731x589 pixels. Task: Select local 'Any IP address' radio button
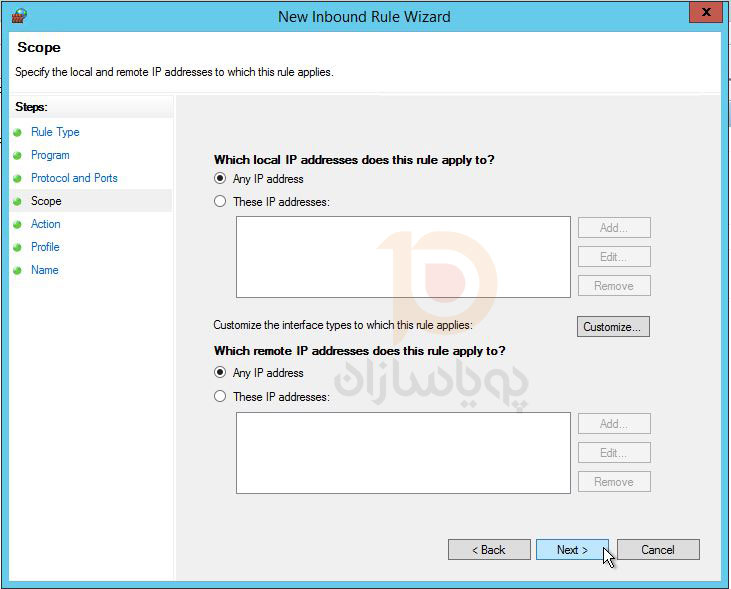[220, 179]
